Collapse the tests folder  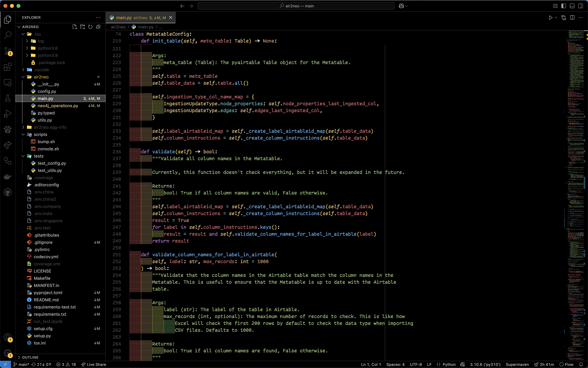[x=38, y=156]
